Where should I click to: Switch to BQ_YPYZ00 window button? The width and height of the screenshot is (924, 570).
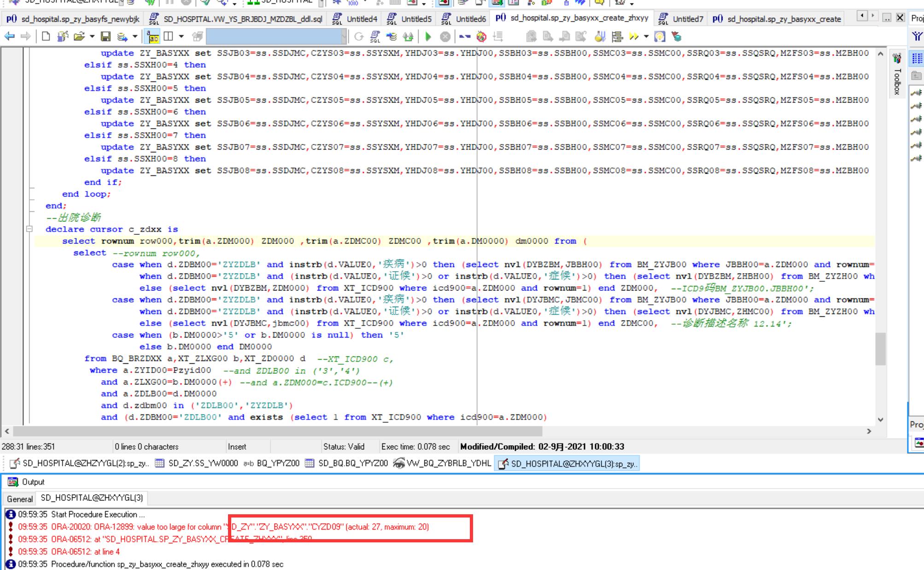pos(272,463)
